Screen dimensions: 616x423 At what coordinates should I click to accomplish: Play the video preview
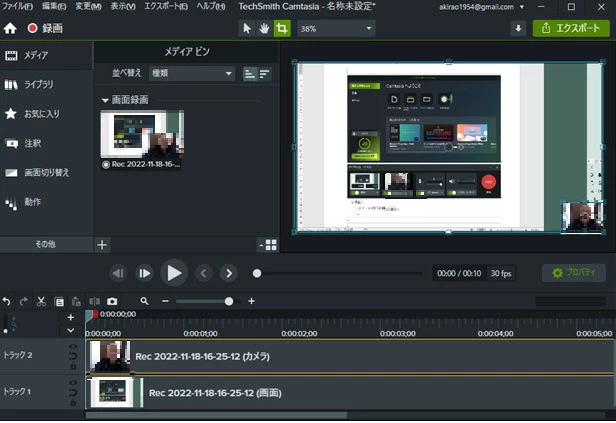[x=174, y=272]
